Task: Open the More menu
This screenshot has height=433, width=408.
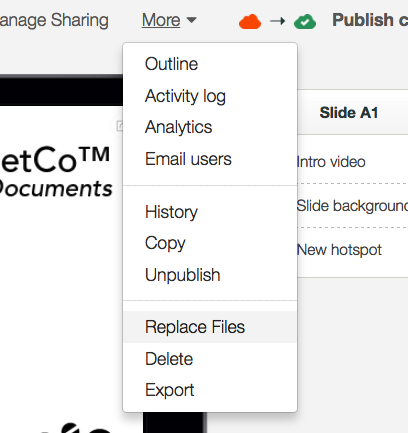Action: coord(161,20)
